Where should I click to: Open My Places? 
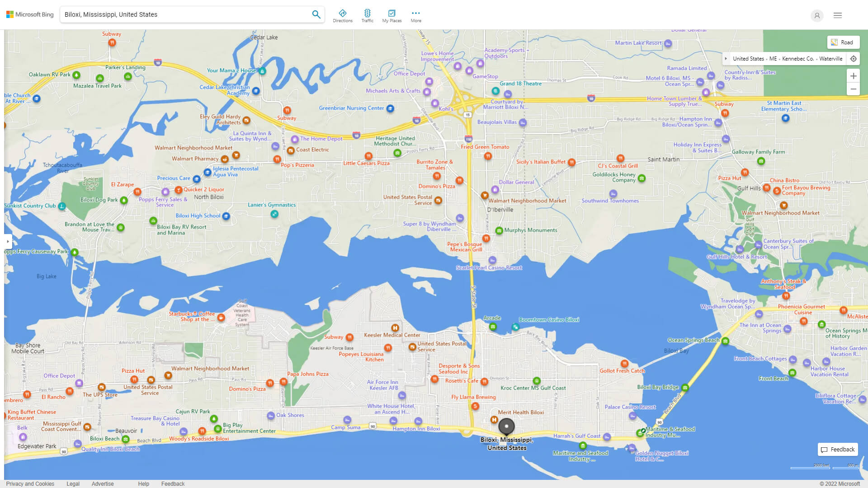click(392, 15)
